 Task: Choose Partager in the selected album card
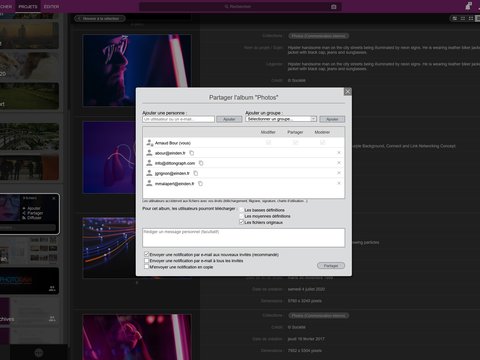click(x=33, y=213)
